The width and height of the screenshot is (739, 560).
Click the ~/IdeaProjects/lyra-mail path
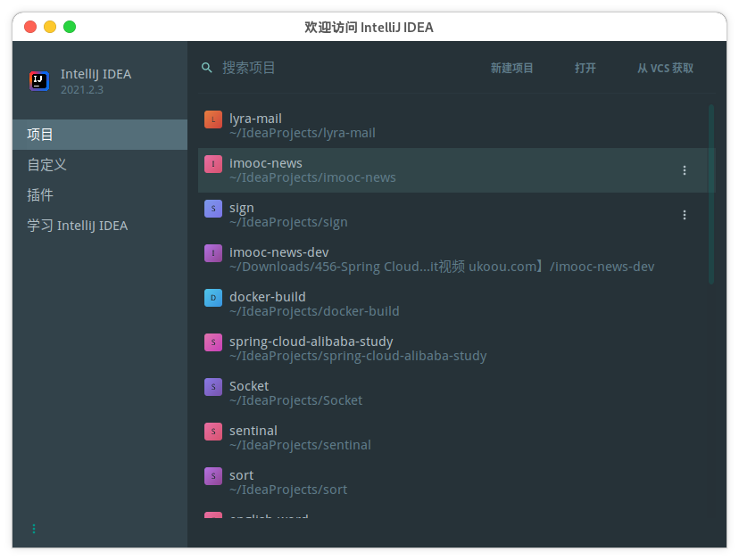(302, 133)
